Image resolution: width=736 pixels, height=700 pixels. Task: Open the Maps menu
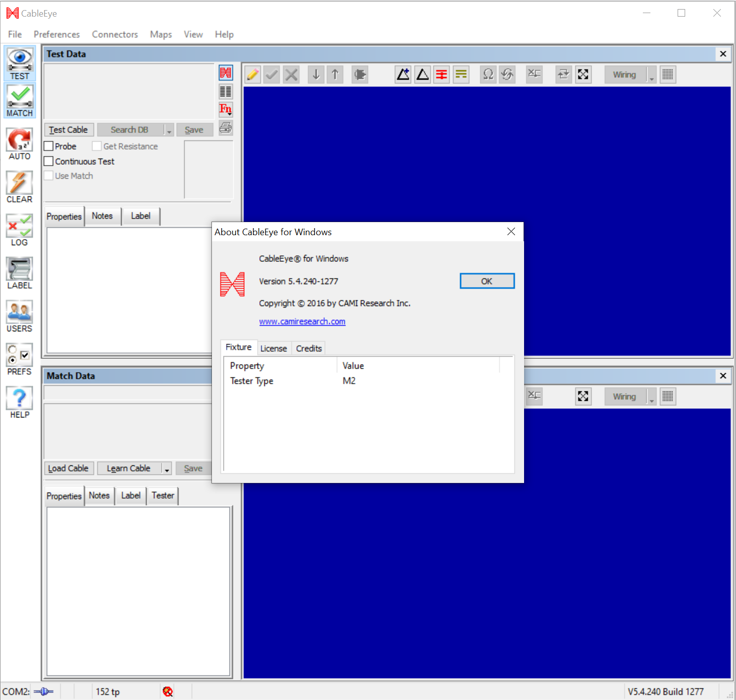[x=161, y=34]
